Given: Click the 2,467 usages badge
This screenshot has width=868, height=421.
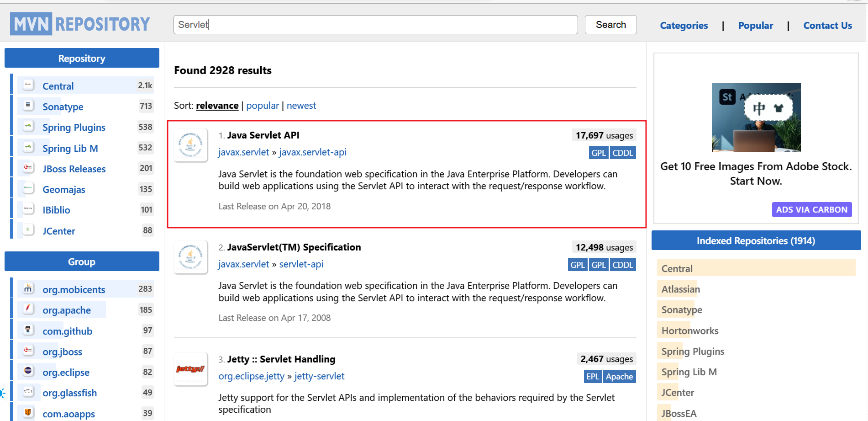Looking at the screenshot, I should 606,359.
